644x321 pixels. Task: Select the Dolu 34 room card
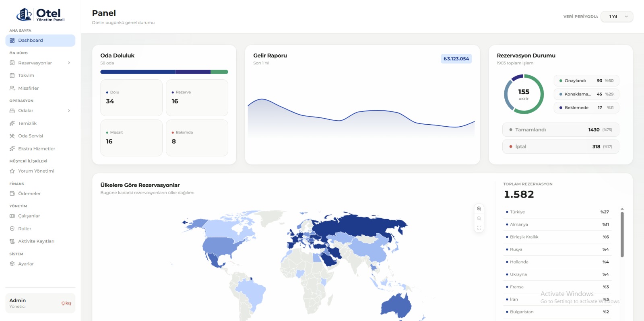pyautogui.click(x=132, y=98)
